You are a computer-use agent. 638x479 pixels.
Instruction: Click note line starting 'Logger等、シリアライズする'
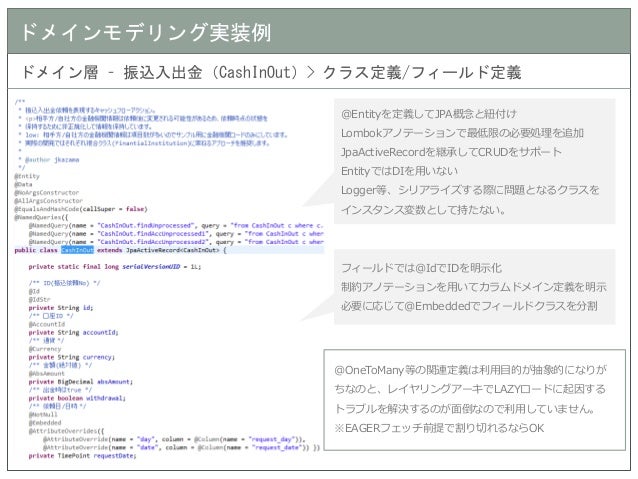point(470,190)
